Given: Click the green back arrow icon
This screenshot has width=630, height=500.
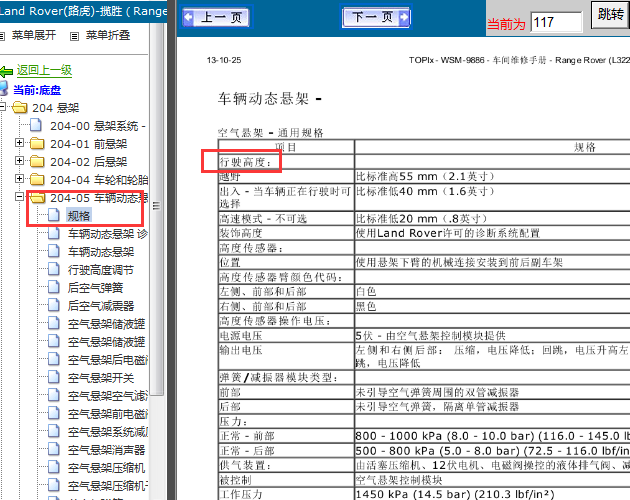Looking at the screenshot, I should [x=6, y=72].
